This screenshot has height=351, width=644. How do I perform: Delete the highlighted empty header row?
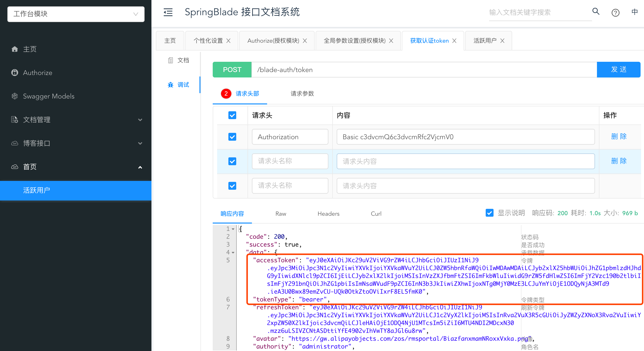click(619, 161)
